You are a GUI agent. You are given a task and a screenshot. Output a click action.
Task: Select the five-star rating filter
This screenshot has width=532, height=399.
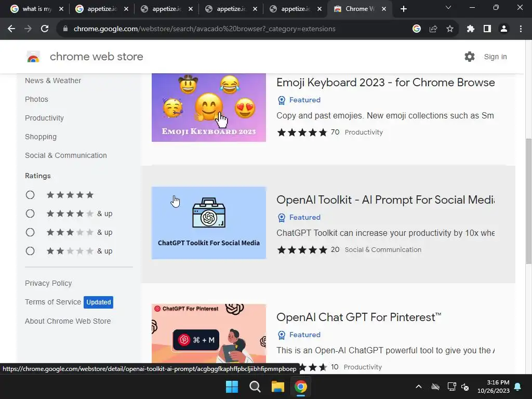click(x=30, y=195)
